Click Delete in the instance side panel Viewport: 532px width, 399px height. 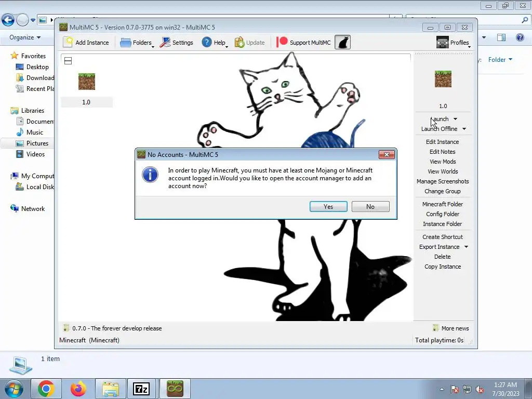(443, 257)
